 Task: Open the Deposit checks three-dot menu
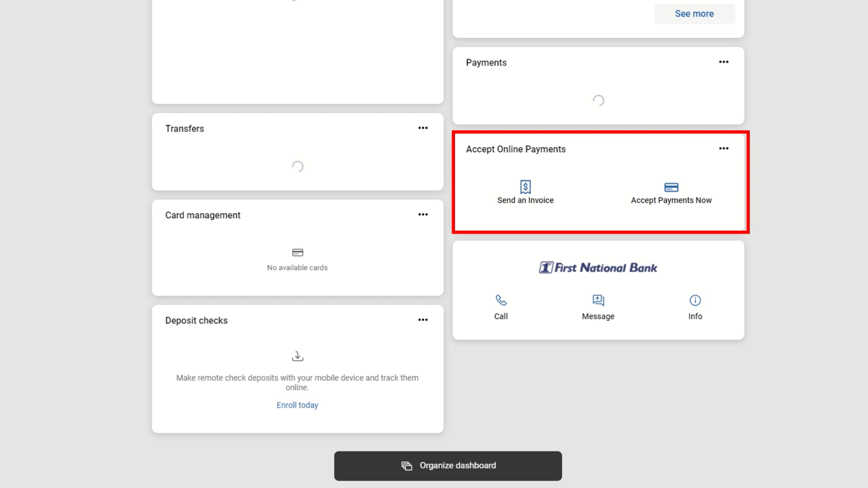tap(423, 320)
